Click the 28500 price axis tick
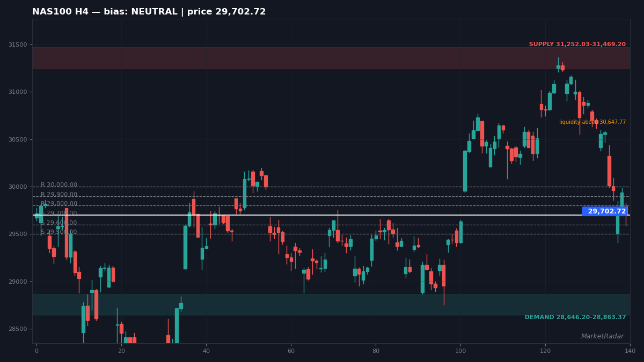644x362 pixels. [18, 329]
